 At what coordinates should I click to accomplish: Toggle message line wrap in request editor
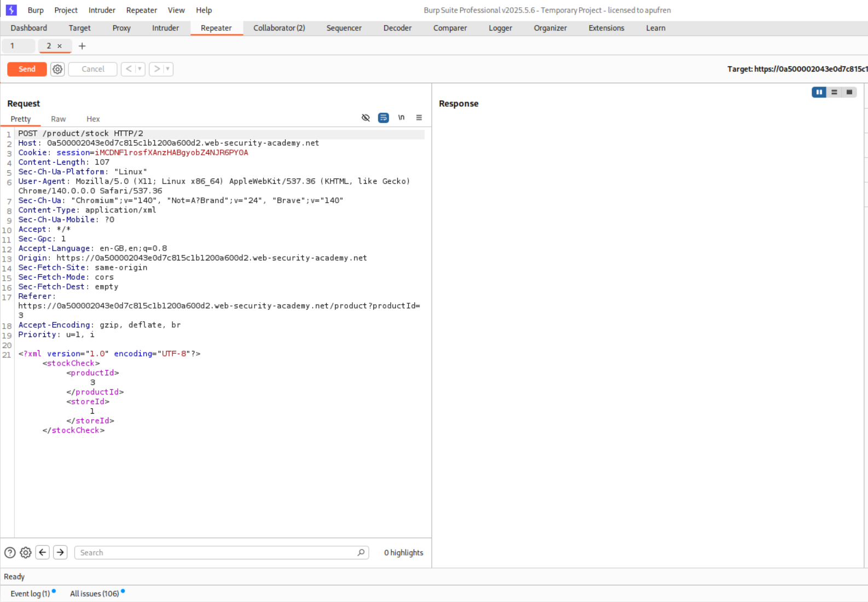pyautogui.click(x=383, y=118)
